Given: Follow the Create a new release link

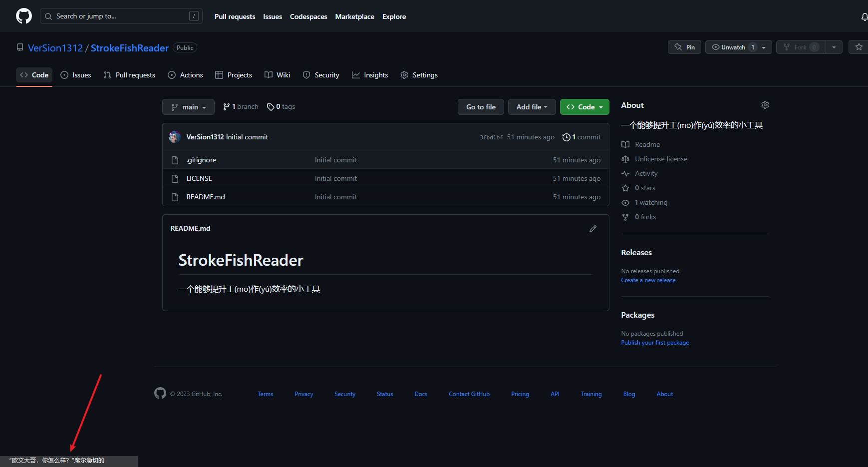Looking at the screenshot, I should pyautogui.click(x=648, y=280).
